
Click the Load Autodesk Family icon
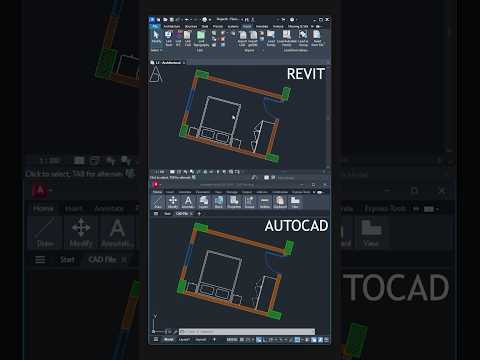pyautogui.click(x=286, y=38)
